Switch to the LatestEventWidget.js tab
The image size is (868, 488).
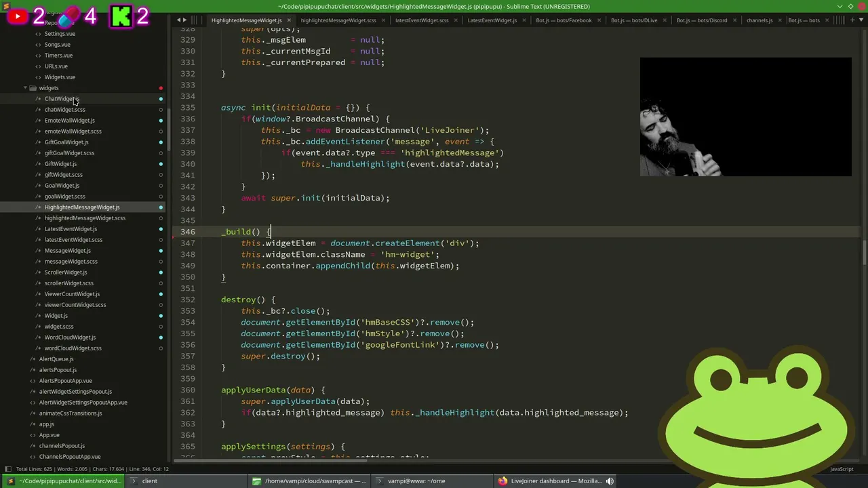492,20
